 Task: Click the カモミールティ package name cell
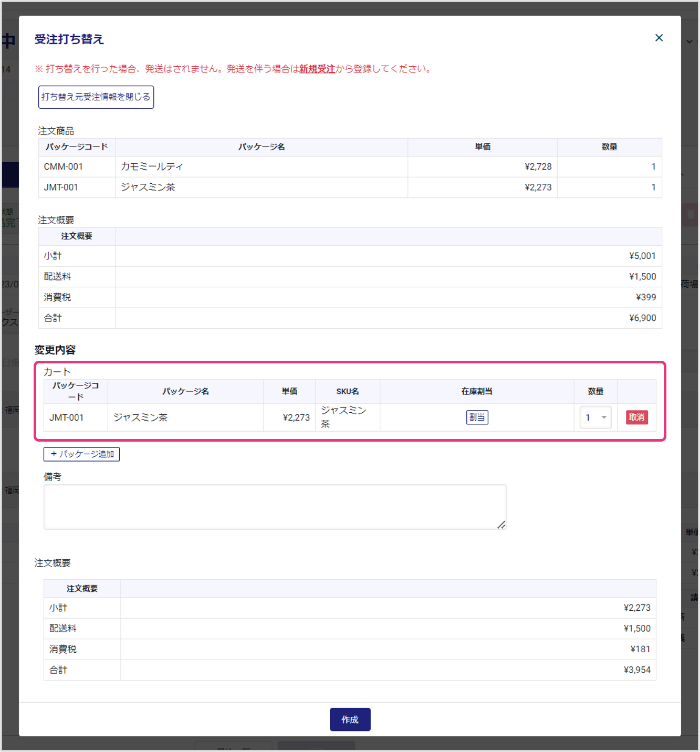click(x=152, y=166)
